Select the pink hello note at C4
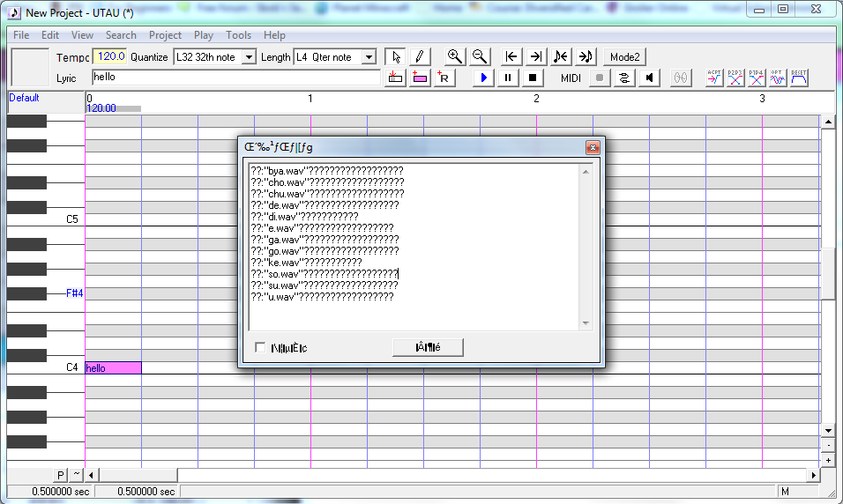The width and height of the screenshot is (843, 504). tap(114, 368)
